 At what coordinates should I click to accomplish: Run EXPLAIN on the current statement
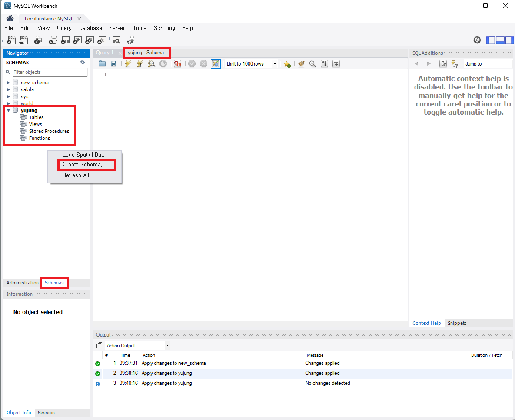(151, 64)
